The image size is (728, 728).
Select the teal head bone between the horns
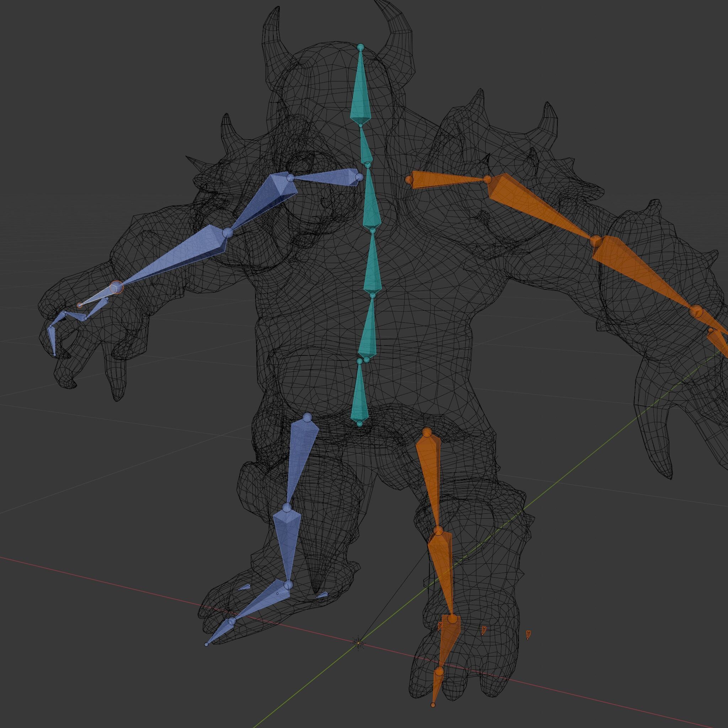tap(360, 90)
